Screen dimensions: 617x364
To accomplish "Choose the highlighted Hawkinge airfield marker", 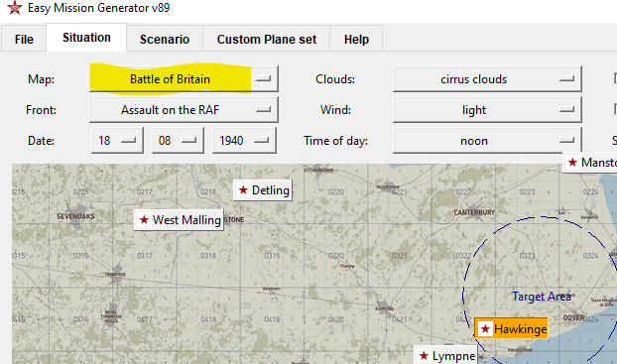I will 511,328.
